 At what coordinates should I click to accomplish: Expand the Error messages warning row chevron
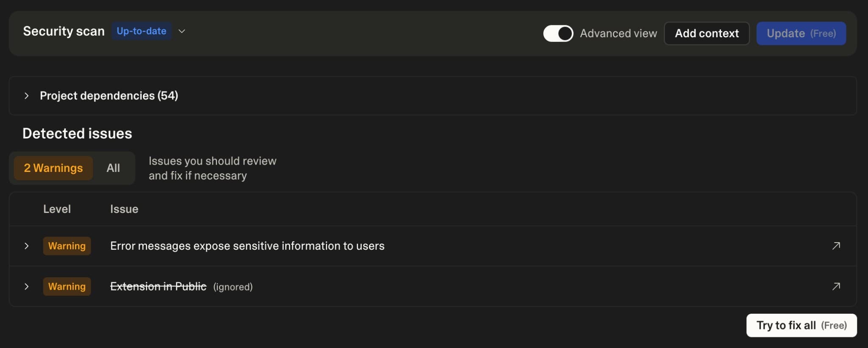pyautogui.click(x=27, y=246)
